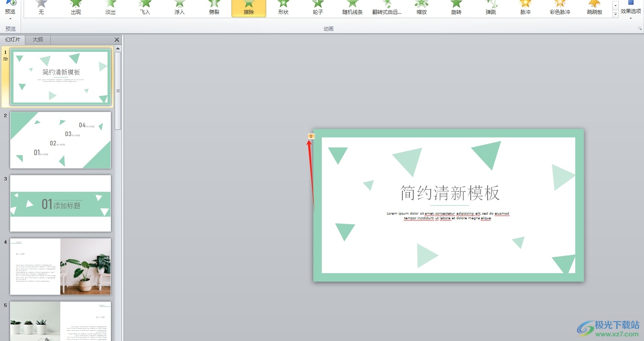
Task: Apply the 彩色脉冲 (Color Pulse) animation
Action: (x=560, y=8)
